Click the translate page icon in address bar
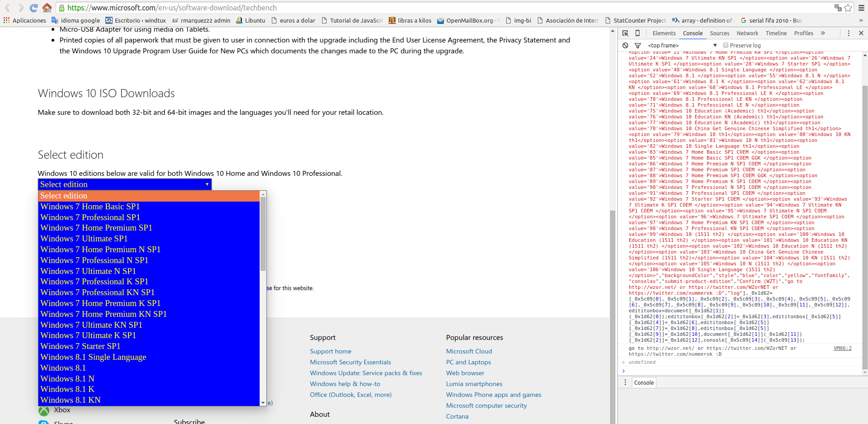 [x=838, y=8]
